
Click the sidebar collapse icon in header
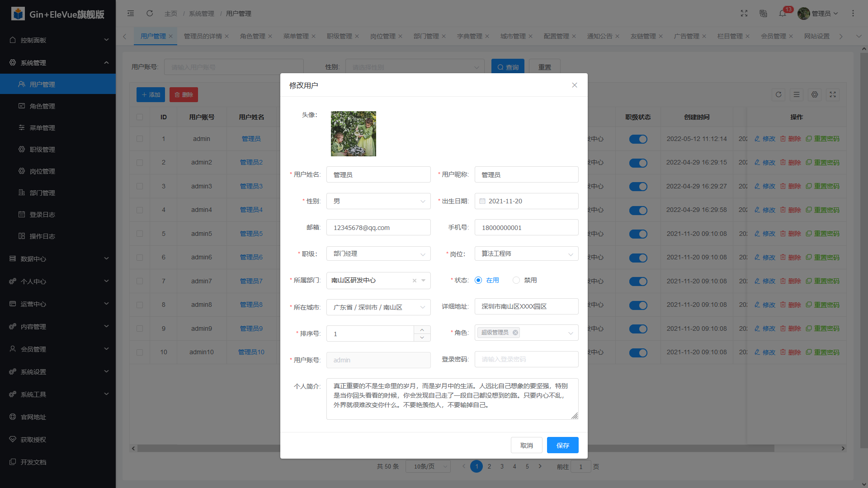(x=131, y=14)
